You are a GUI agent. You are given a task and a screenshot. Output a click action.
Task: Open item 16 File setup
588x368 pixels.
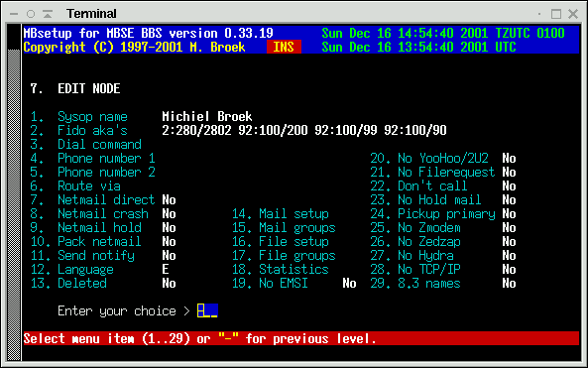click(x=281, y=241)
